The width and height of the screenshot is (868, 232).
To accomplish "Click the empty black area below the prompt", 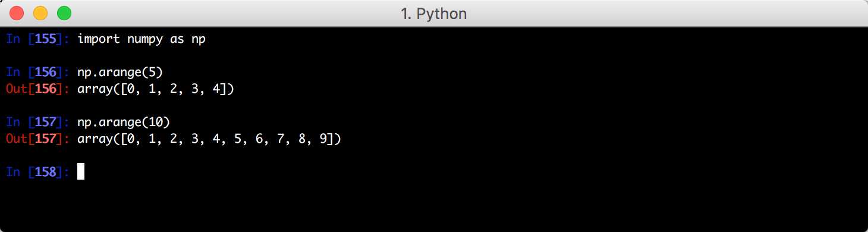I will [434, 205].
